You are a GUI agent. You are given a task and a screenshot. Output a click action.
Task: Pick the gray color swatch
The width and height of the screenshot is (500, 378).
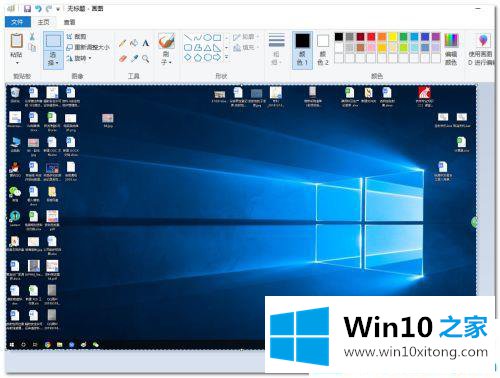350,37
